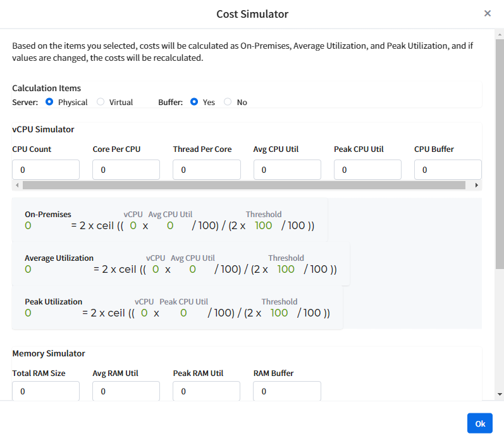Image resolution: width=504 pixels, height=445 pixels.
Task: Select the Avg RAM Util input
Action: pyautogui.click(x=126, y=391)
